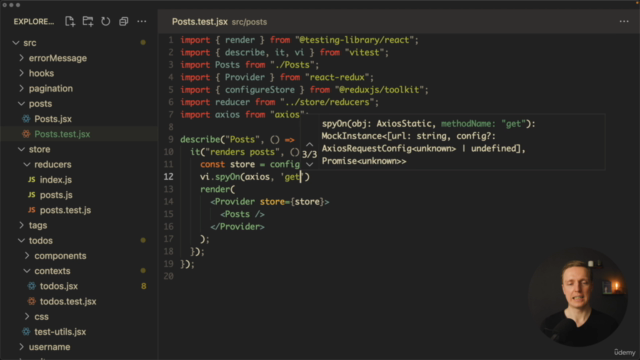Image resolution: width=640 pixels, height=360 pixels.
Task: Expand the pagination folder
Action: click(21, 88)
